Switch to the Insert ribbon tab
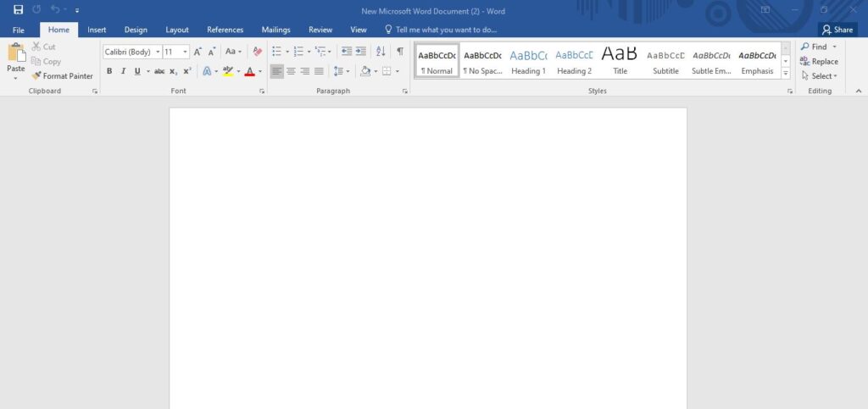Screen dimensions: 868x409 [x=97, y=30]
